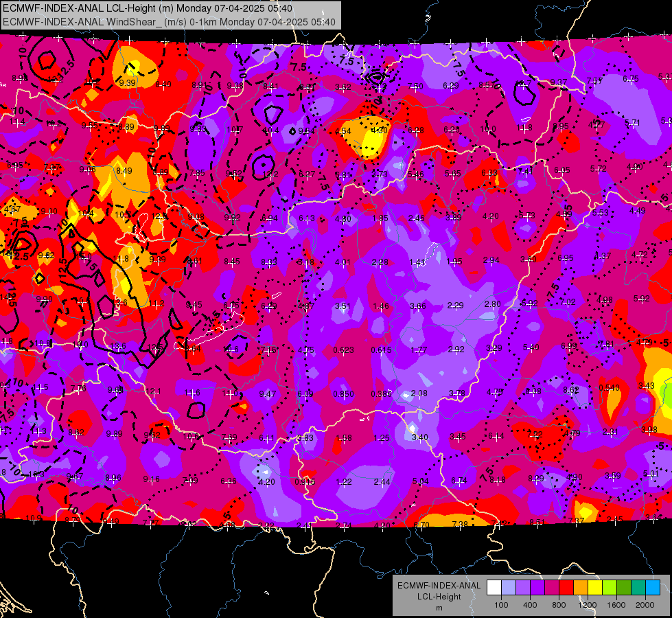
Task: Click the legend title LCL-Height
Action: (x=439, y=597)
